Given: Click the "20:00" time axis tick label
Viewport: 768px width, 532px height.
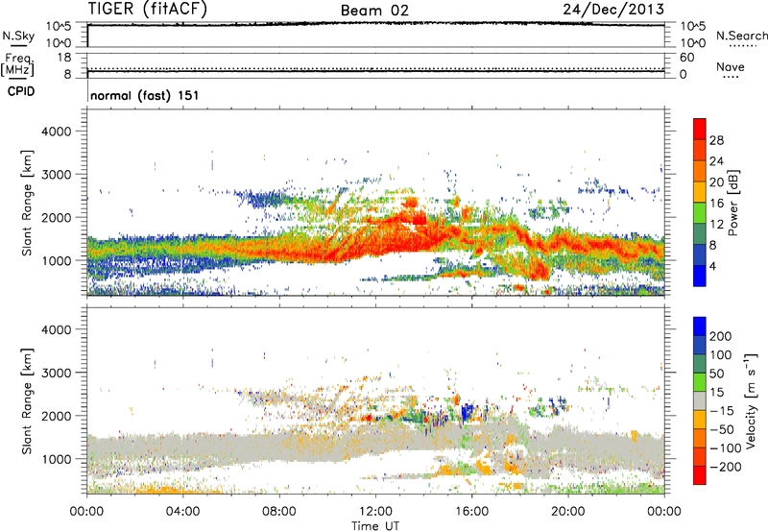Looking at the screenshot, I should pos(568,512).
